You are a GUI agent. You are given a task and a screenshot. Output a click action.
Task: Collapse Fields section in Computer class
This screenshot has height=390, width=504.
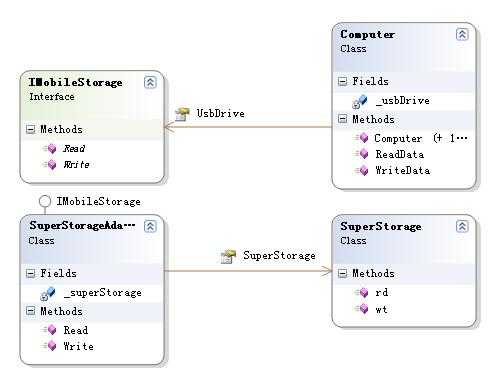pyautogui.click(x=342, y=81)
